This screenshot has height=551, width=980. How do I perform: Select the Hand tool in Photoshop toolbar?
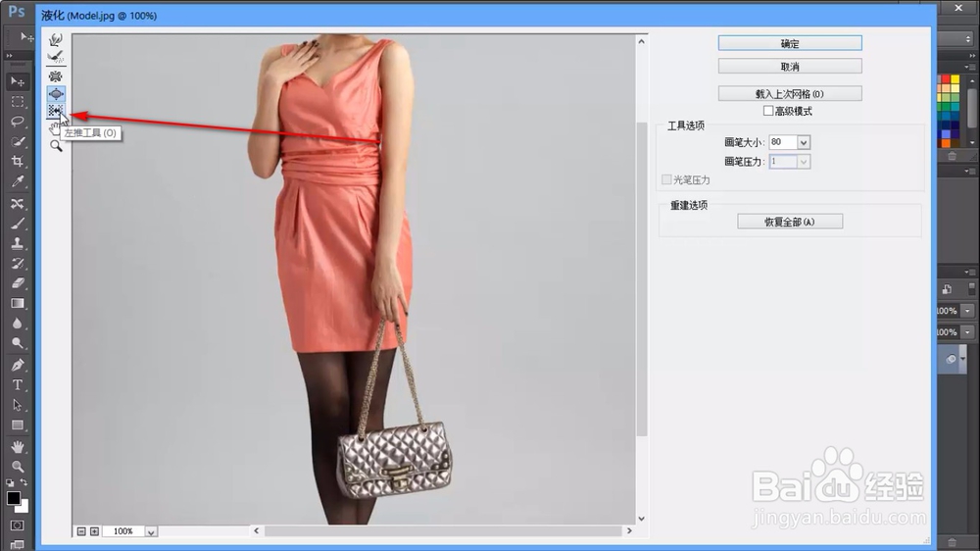pyautogui.click(x=18, y=446)
